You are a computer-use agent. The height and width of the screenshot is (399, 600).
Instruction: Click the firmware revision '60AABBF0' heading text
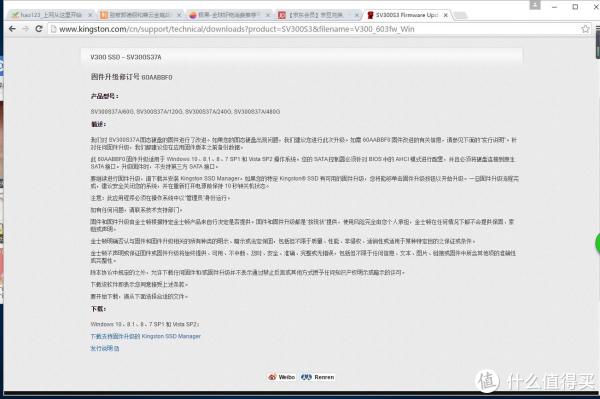(x=131, y=77)
